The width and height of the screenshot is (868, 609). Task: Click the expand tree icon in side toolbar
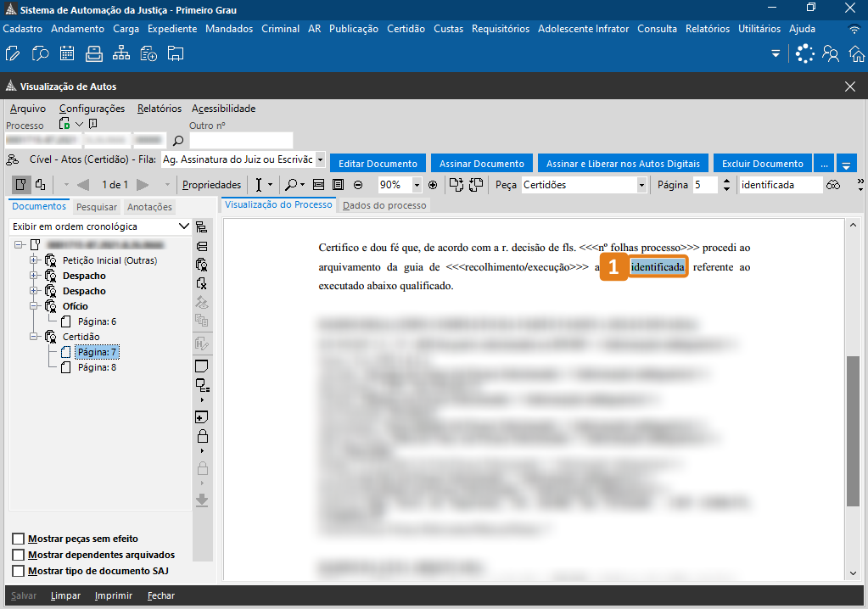201,227
